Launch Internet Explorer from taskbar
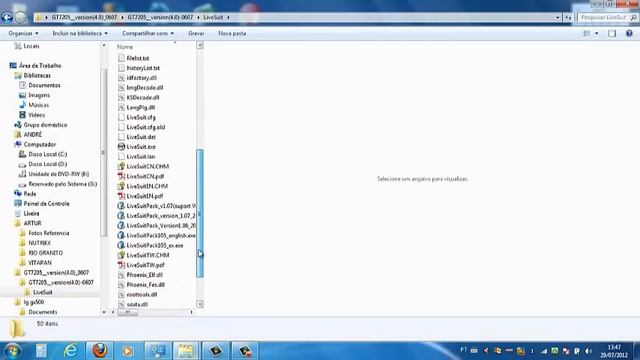The image size is (640, 360). click(71, 351)
